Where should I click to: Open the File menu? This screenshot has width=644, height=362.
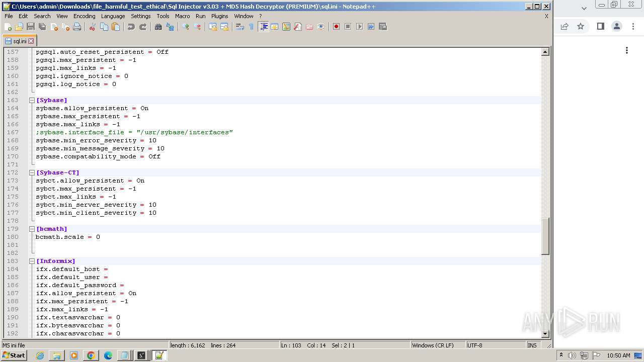(9, 16)
